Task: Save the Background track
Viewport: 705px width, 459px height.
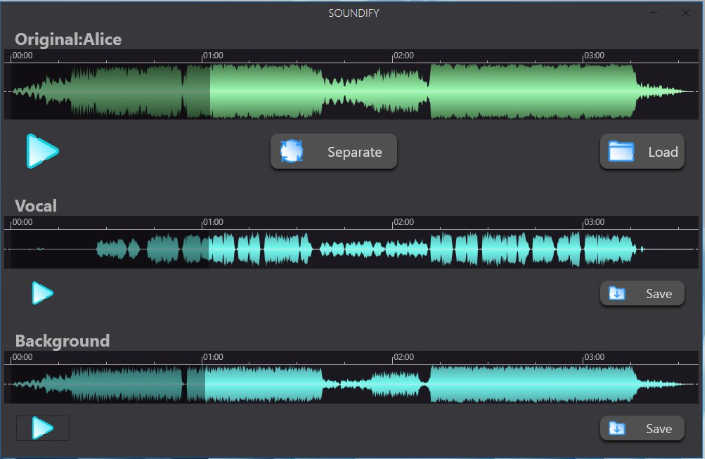Action: click(642, 428)
